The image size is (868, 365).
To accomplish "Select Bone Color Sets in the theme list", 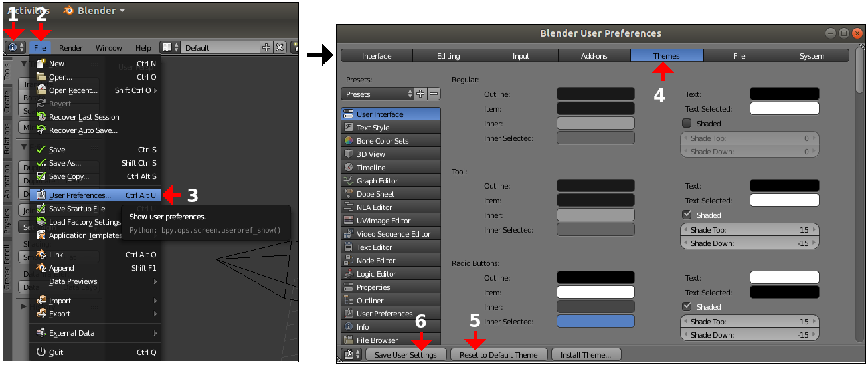I will pyautogui.click(x=391, y=140).
